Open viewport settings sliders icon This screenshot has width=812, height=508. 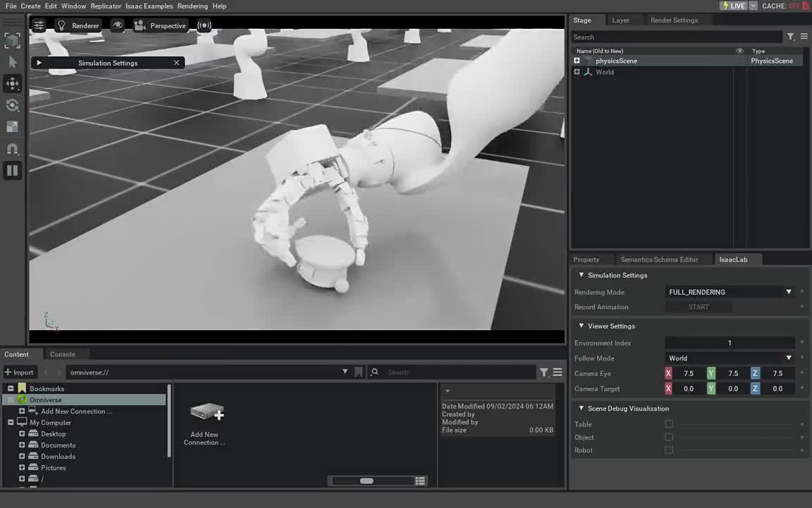tap(39, 25)
